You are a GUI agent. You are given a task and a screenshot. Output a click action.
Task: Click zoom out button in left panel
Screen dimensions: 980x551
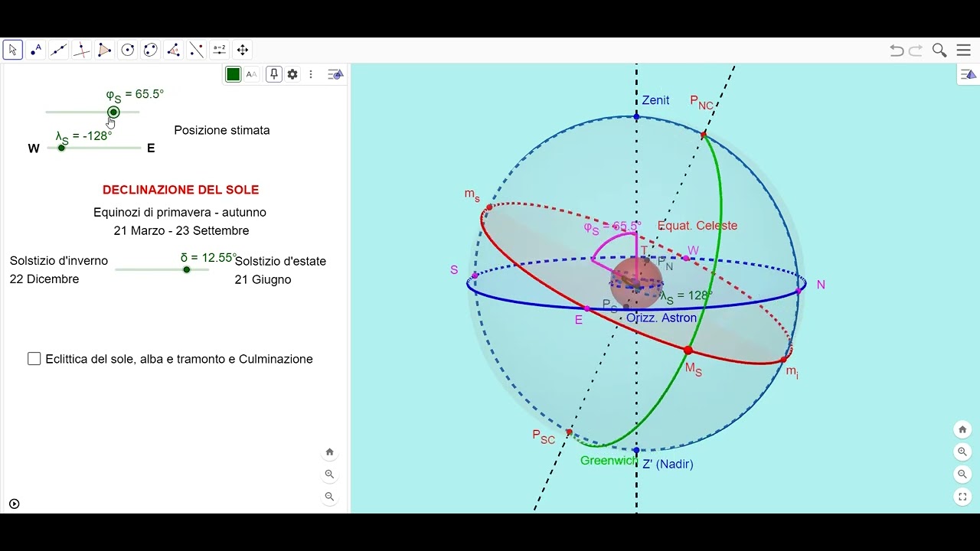pyautogui.click(x=330, y=497)
